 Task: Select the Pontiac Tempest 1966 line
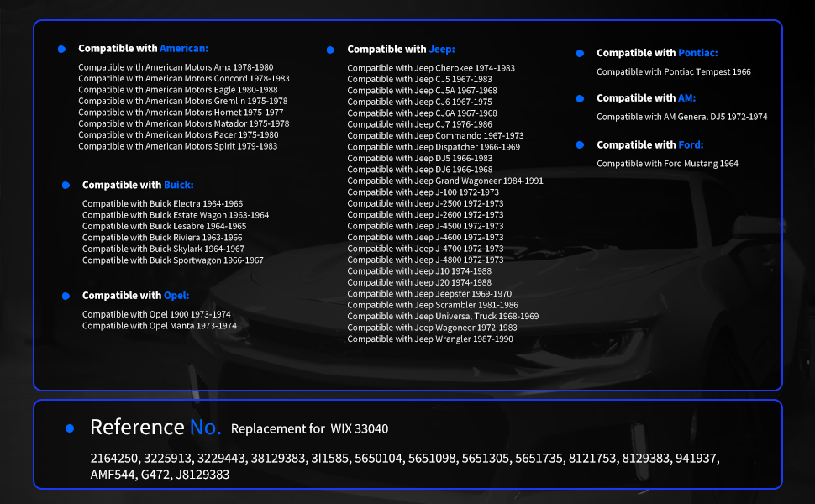click(x=674, y=71)
